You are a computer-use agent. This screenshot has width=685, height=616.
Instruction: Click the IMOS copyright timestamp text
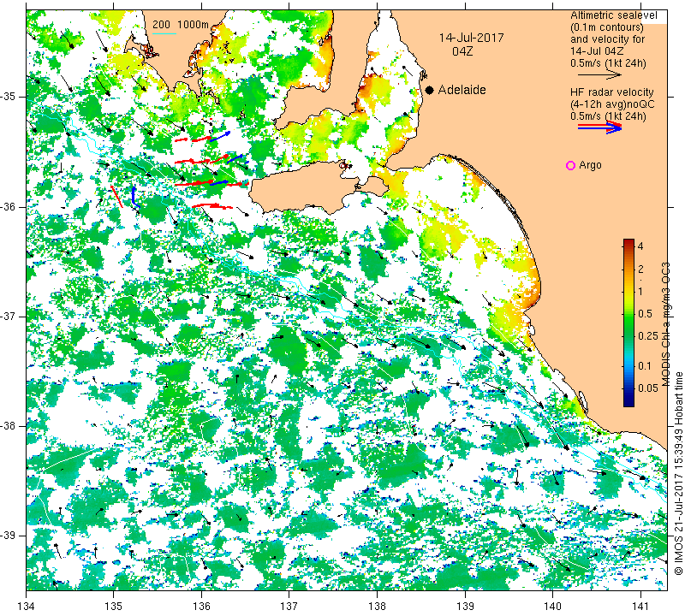[678, 473]
